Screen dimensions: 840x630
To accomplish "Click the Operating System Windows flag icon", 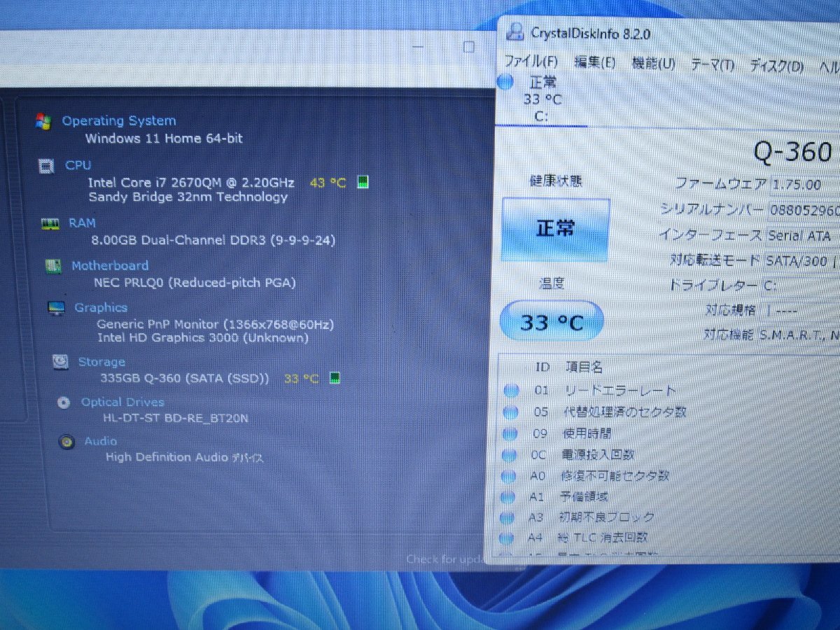I will [x=43, y=120].
